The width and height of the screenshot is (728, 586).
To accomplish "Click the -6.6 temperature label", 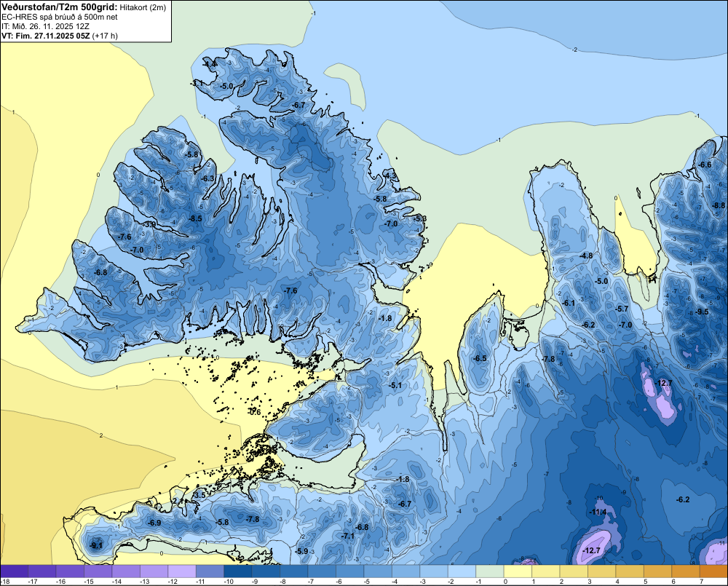I will (x=705, y=165).
